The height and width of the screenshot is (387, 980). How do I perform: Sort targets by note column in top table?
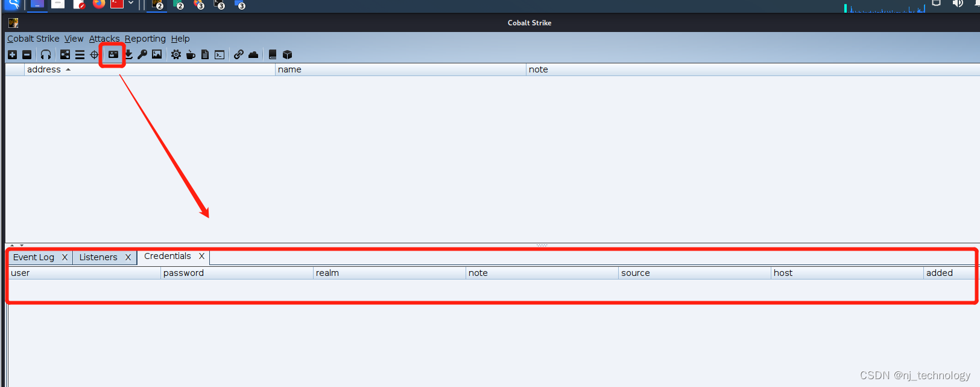tap(753, 69)
